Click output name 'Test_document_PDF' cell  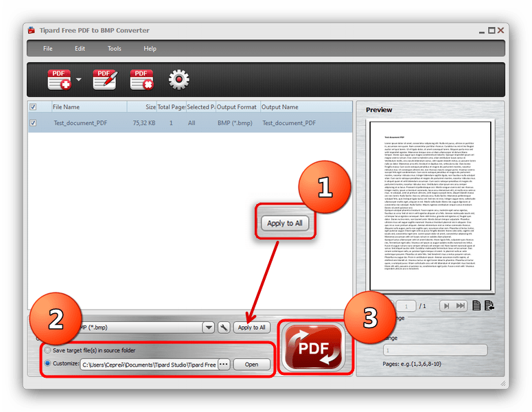289,123
